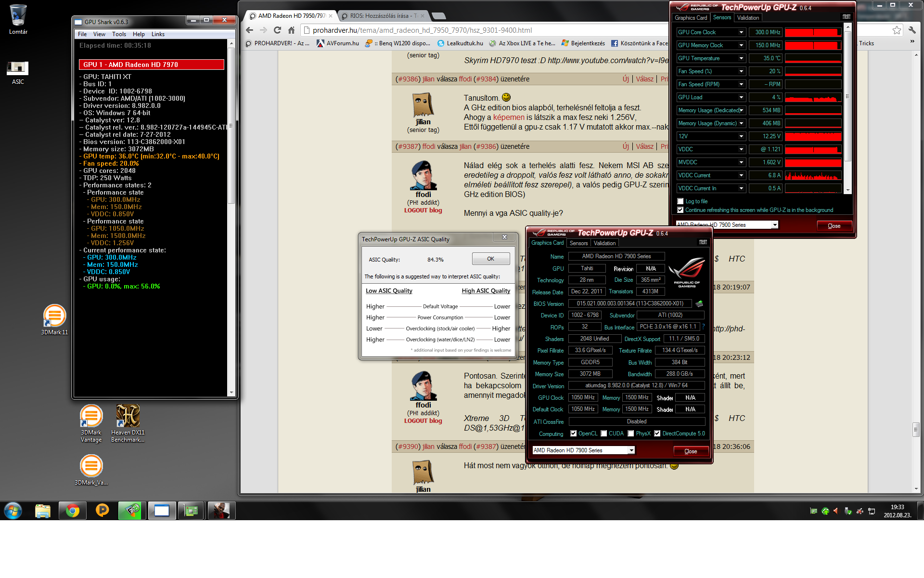Click the GPU Load sensor graph

813,97
